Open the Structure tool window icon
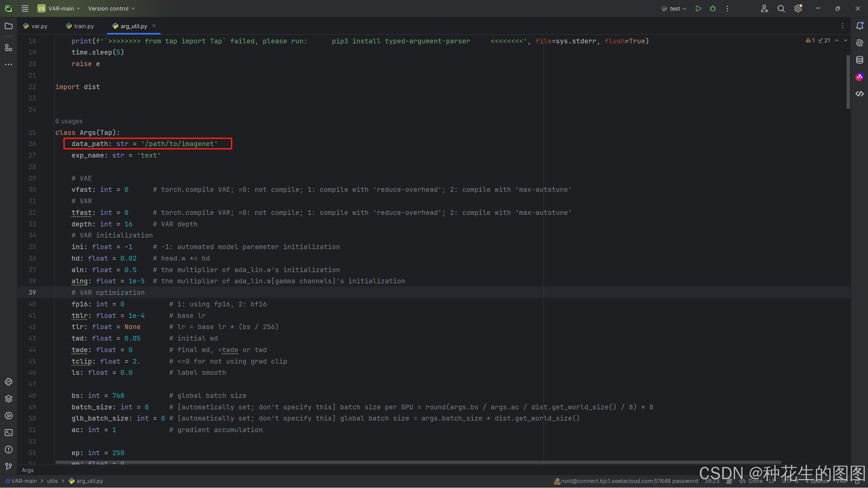The height and width of the screenshot is (488, 868). [x=8, y=48]
